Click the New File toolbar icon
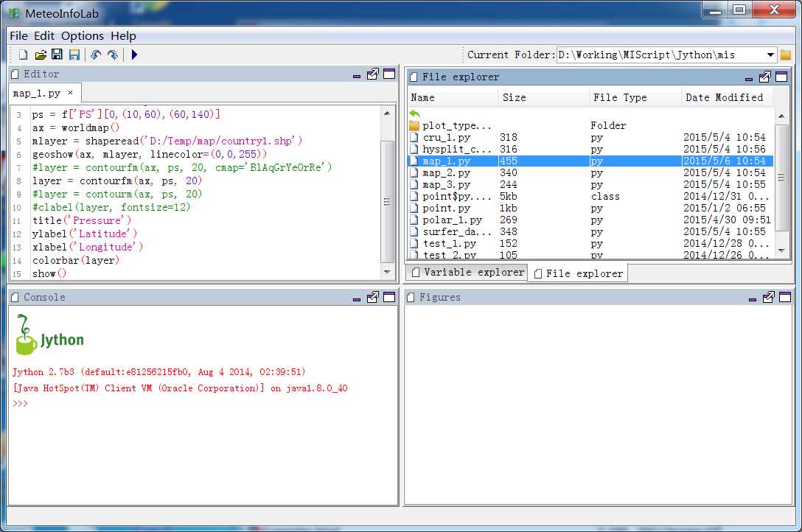The height and width of the screenshot is (532, 802). coord(23,55)
